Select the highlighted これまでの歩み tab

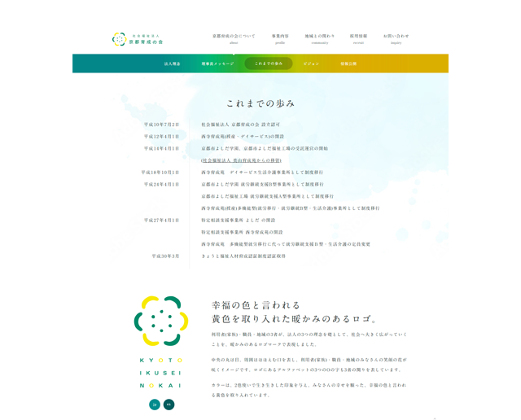click(x=268, y=63)
